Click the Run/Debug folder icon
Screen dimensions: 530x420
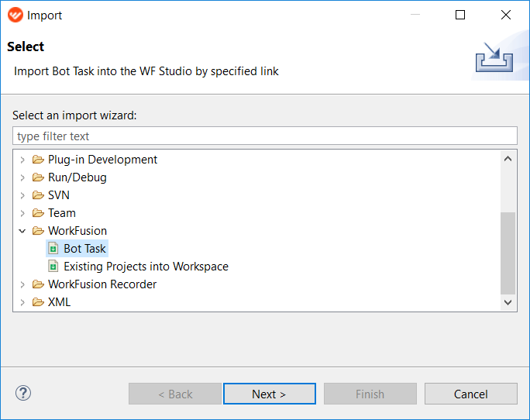[38, 177]
